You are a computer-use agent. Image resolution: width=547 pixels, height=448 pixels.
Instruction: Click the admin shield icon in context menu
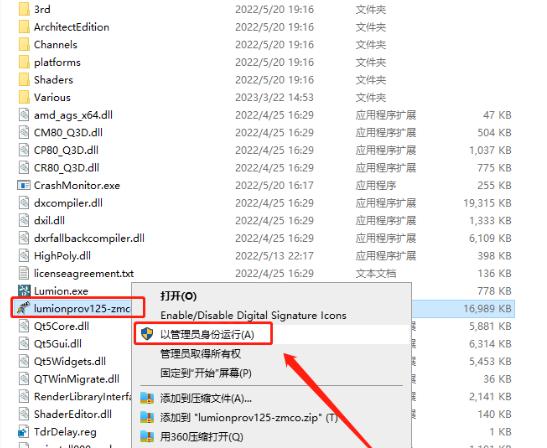(147, 334)
